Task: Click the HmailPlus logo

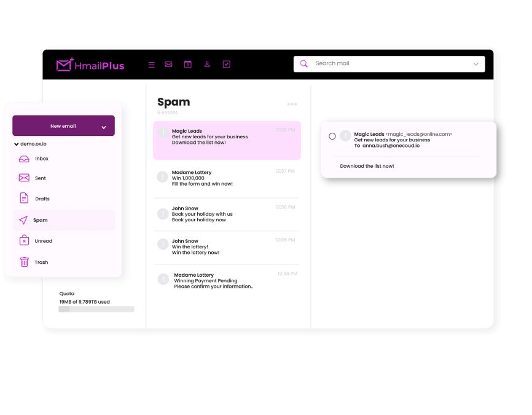Action: point(90,65)
